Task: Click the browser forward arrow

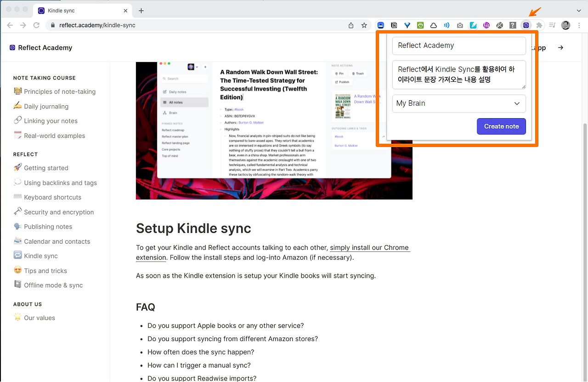Action: tap(23, 25)
